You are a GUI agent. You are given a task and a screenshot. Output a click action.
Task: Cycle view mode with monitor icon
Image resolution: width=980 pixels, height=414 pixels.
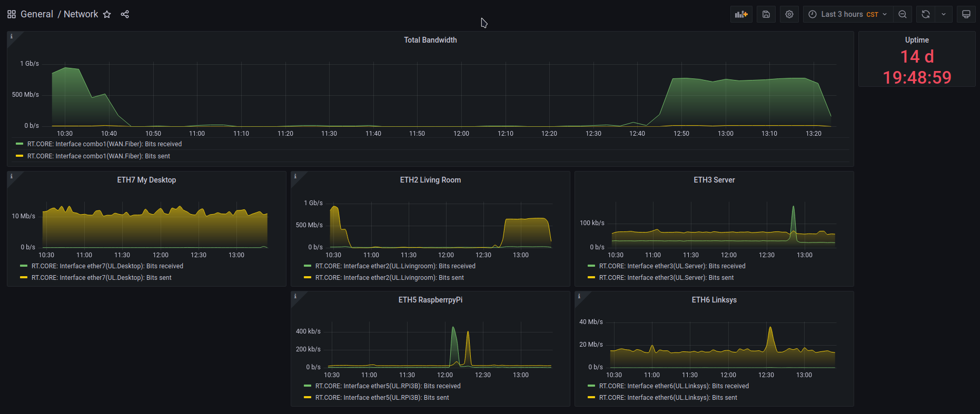(x=966, y=14)
